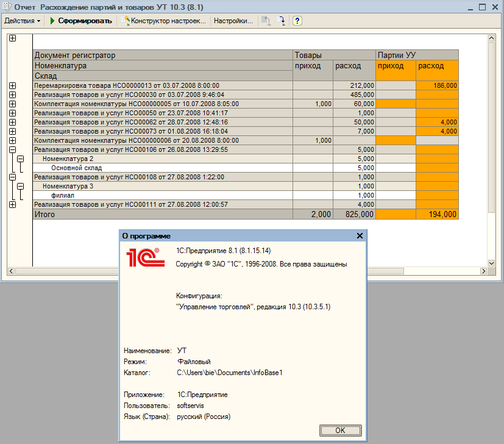Select the Номенклатура header cell
The image size is (504, 444).
pyautogui.click(x=163, y=66)
